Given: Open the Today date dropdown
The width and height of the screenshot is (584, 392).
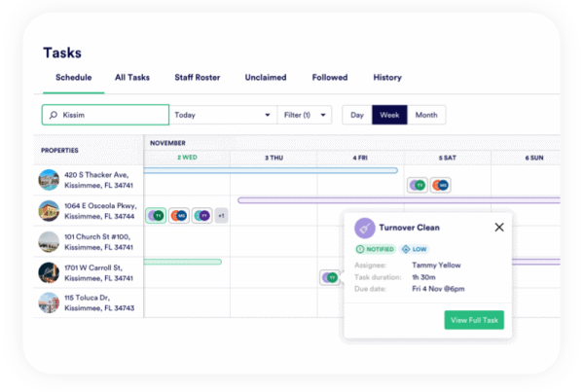Looking at the screenshot, I should 222,115.
